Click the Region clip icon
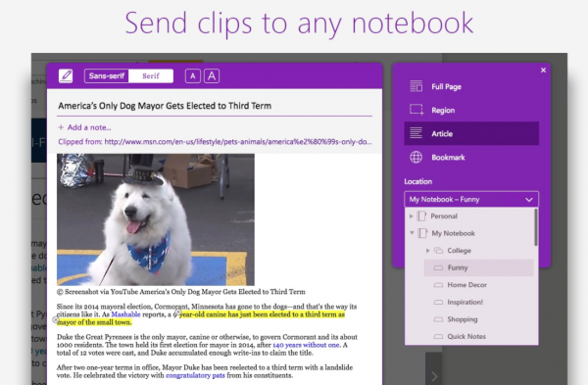This screenshot has height=385, width=588. tap(416, 110)
